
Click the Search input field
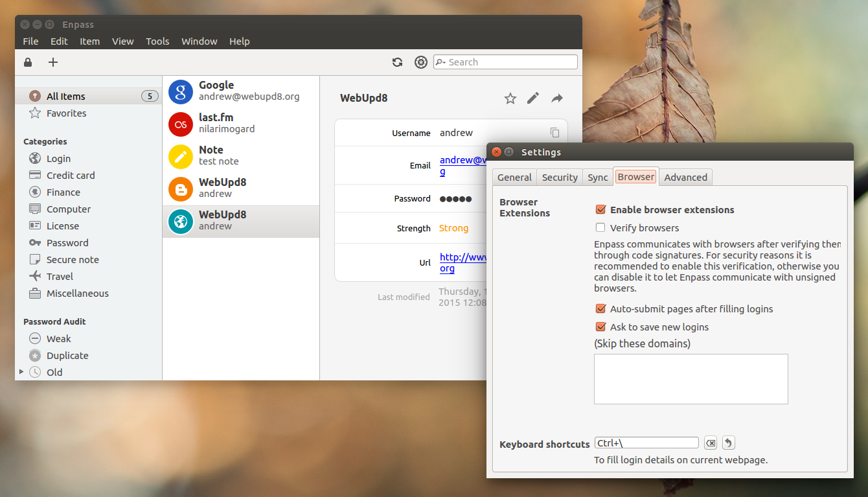(x=505, y=62)
